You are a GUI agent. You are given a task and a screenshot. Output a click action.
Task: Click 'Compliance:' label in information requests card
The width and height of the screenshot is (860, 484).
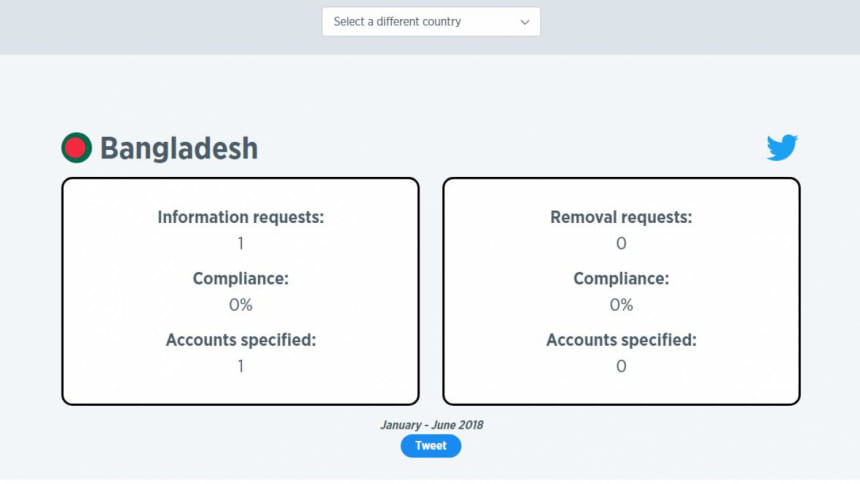[x=240, y=278]
